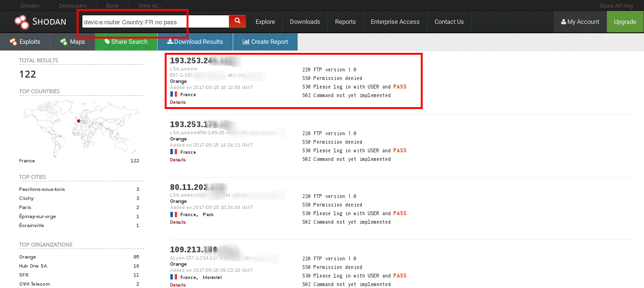Filter by city Épinay-sur-orge
This screenshot has width=644, height=288.
point(38,216)
